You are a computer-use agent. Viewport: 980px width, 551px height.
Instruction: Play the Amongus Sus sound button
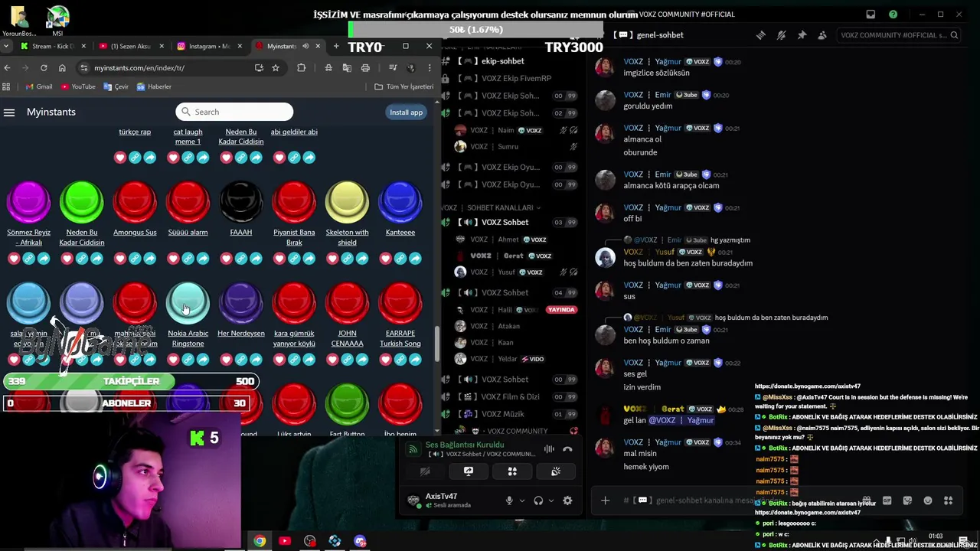135,202
